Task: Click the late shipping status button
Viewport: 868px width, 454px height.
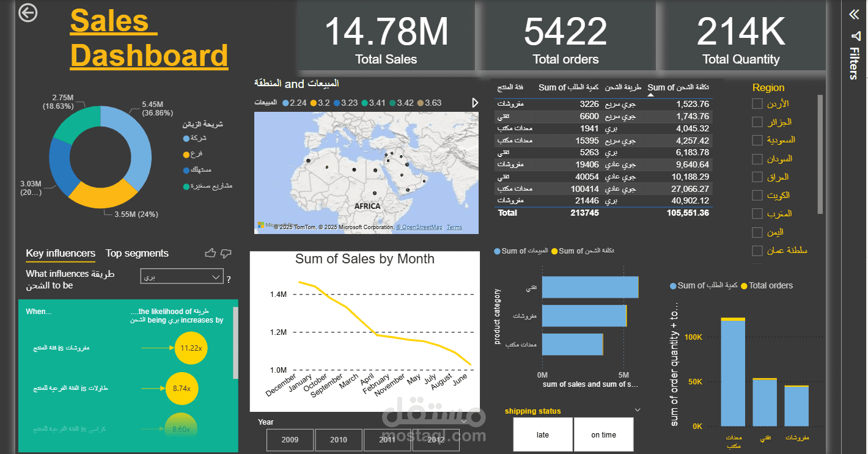Action: pos(542,434)
